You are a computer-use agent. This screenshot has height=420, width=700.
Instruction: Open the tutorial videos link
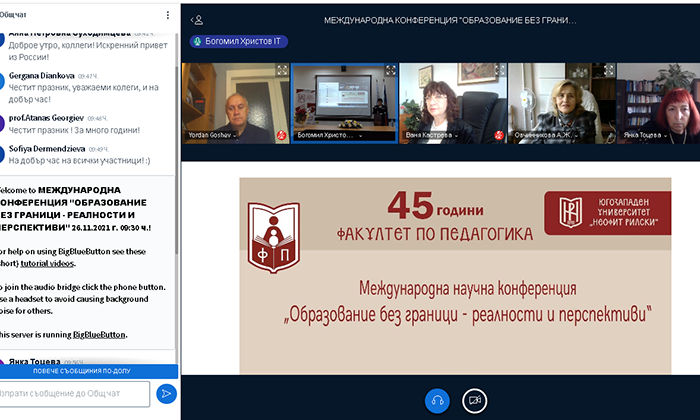[47, 264]
